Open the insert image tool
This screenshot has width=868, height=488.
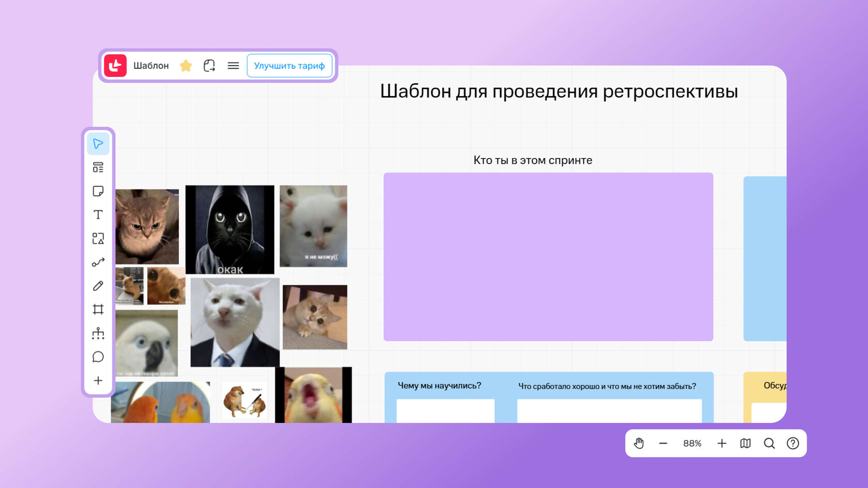tap(98, 239)
